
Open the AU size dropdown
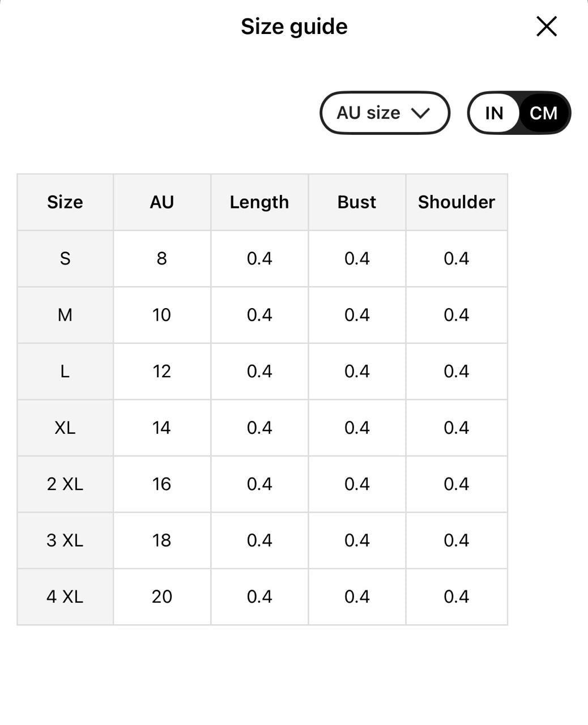click(x=385, y=113)
